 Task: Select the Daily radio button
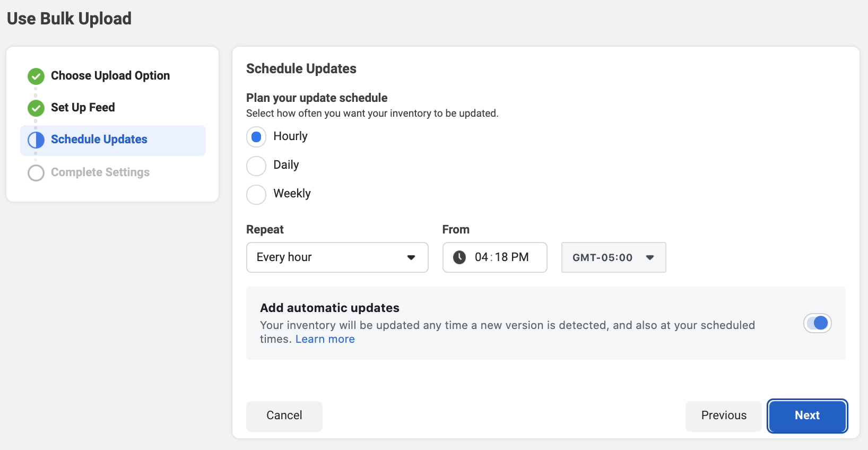pyautogui.click(x=256, y=166)
